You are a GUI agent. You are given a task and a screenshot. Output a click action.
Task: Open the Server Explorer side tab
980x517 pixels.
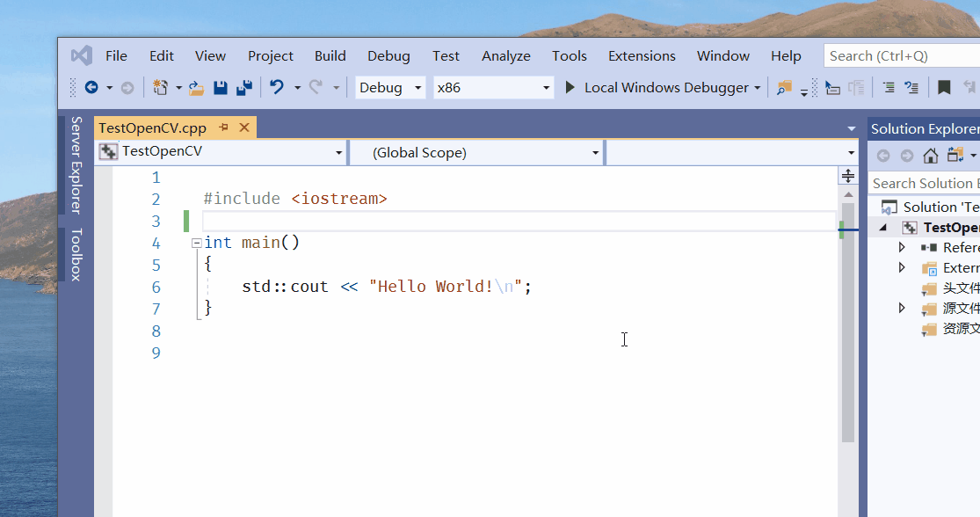coord(76,164)
